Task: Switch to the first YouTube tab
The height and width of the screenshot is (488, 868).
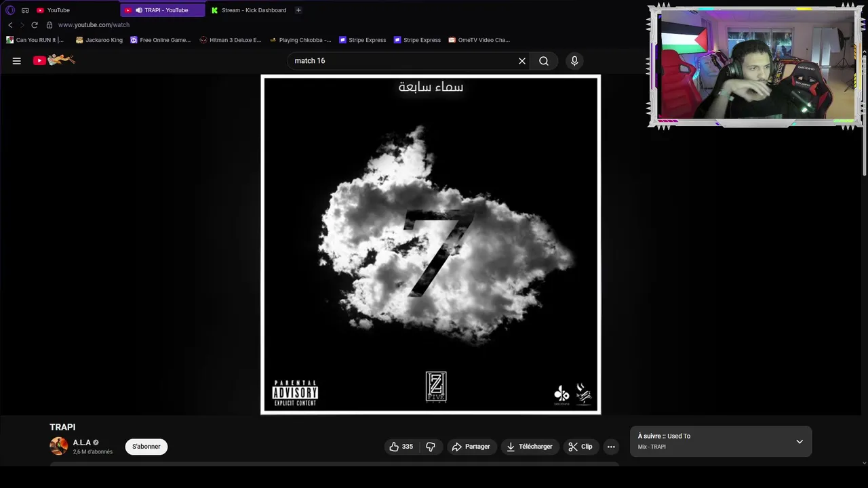Action: point(75,10)
